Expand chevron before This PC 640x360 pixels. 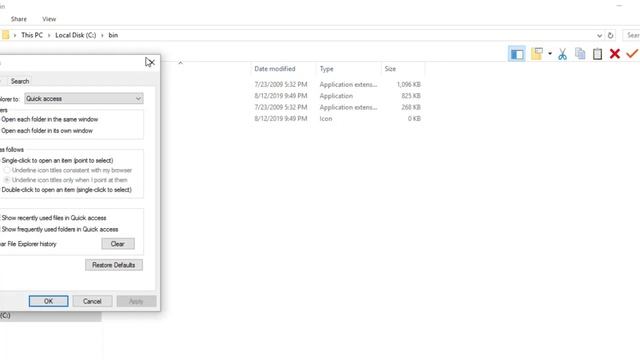pos(15,36)
